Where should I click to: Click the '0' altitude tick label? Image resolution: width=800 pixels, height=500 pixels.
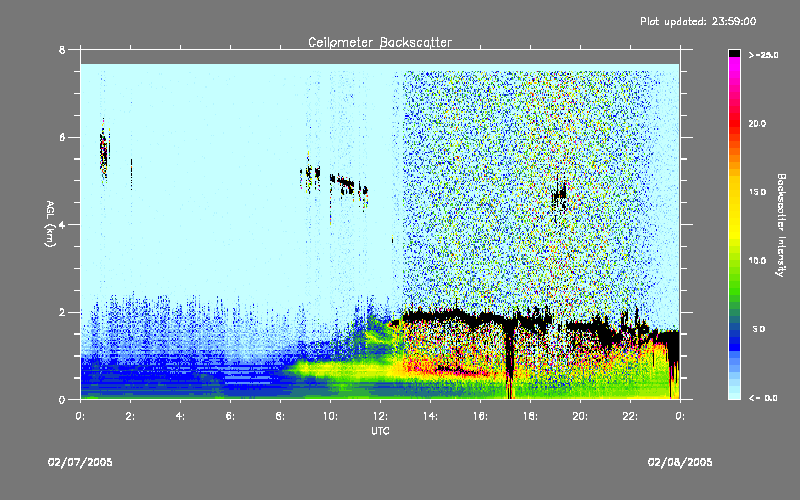pos(62,399)
